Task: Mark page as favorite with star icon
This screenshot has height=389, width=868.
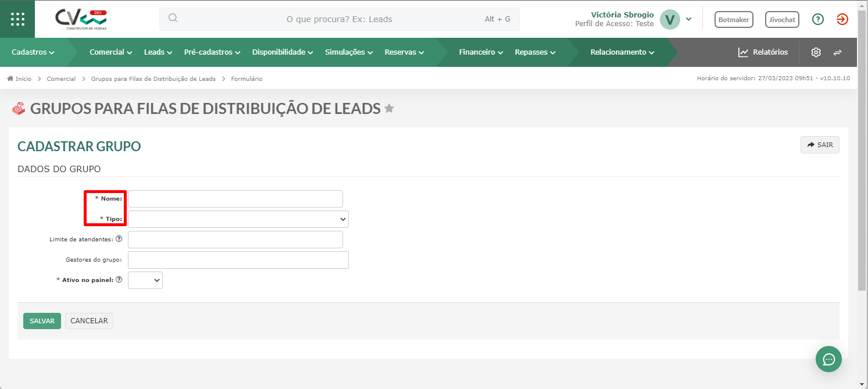Action: tap(390, 108)
